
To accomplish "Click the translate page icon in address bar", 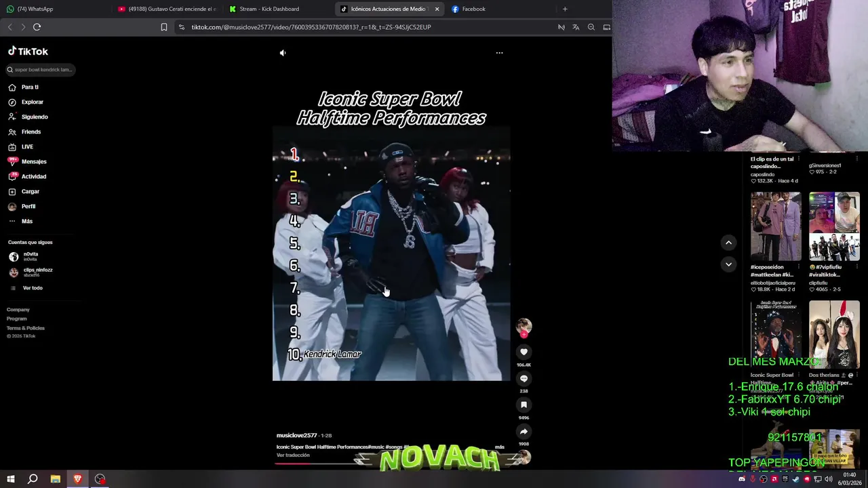I will point(576,27).
